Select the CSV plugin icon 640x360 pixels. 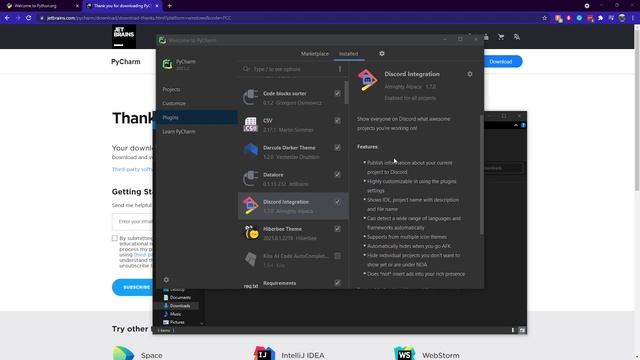[x=250, y=124]
